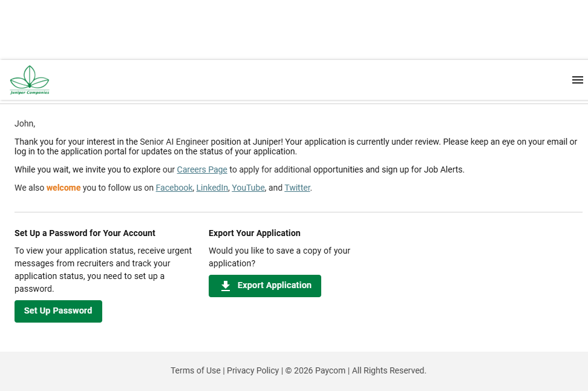Open the Careers Page link
This screenshot has height=391, width=588.
202,170
